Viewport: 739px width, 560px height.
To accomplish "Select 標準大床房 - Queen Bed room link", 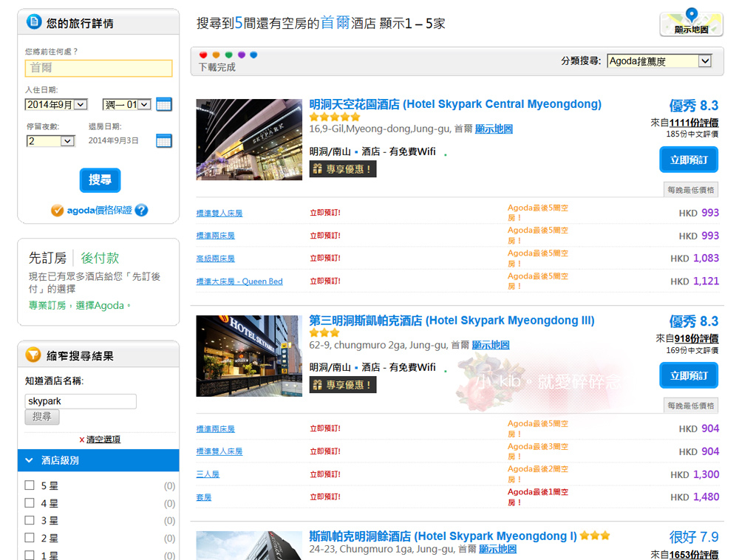I will click(239, 281).
